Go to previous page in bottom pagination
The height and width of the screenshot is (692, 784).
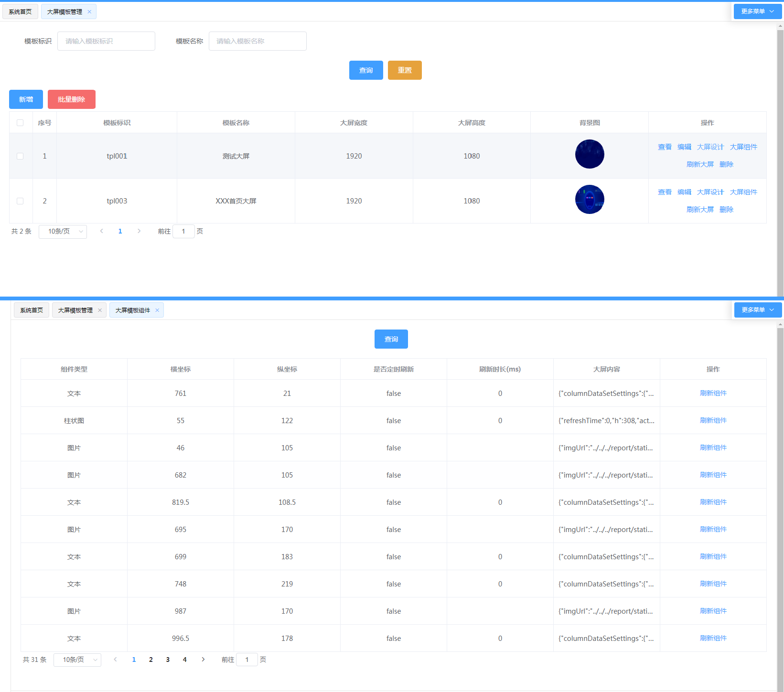point(115,660)
